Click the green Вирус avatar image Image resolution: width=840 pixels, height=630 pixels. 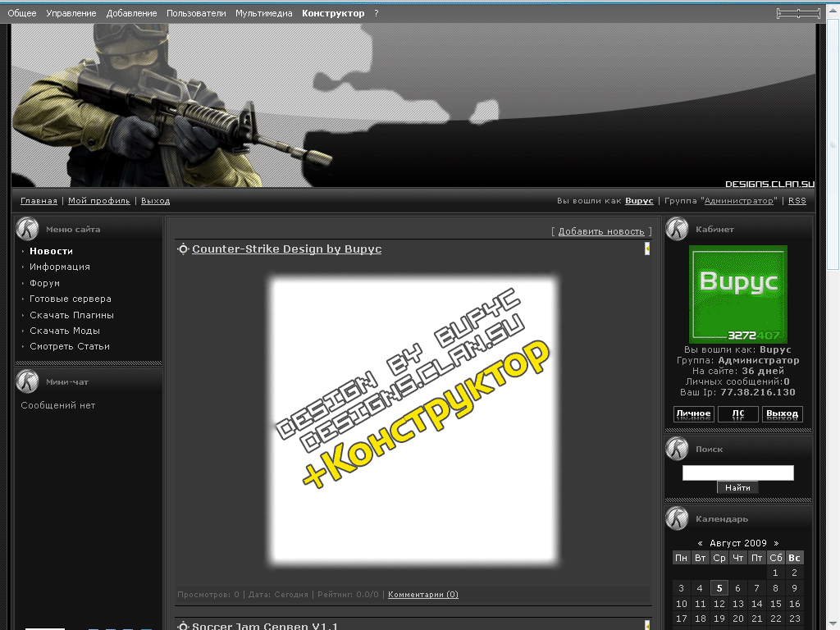pyautogui.click(x=738, y=294)
